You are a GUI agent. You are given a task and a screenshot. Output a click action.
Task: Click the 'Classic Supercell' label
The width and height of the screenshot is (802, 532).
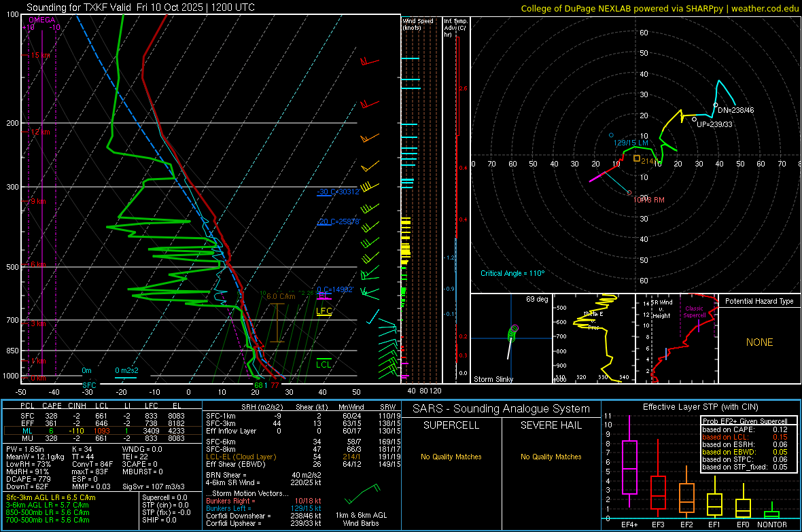pyautogui.click(x=694, y=312)
